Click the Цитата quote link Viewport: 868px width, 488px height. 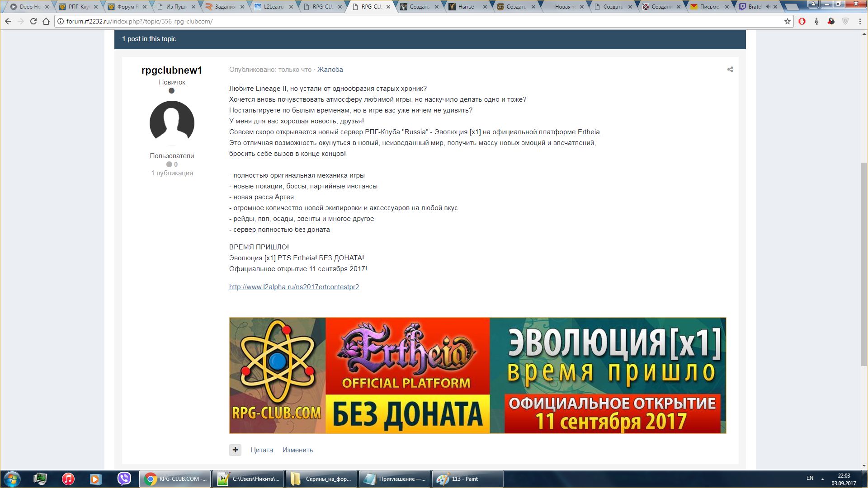[x=262, y=450]
